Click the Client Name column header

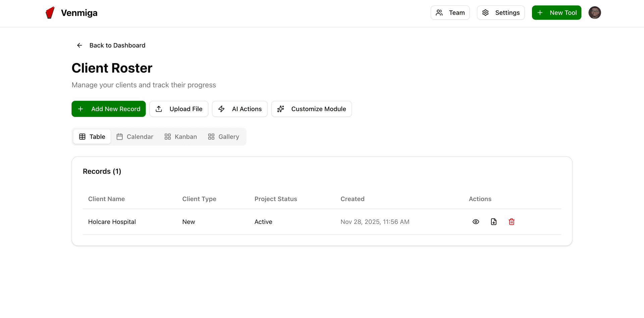pyautogui.click(x=106, y=199)
